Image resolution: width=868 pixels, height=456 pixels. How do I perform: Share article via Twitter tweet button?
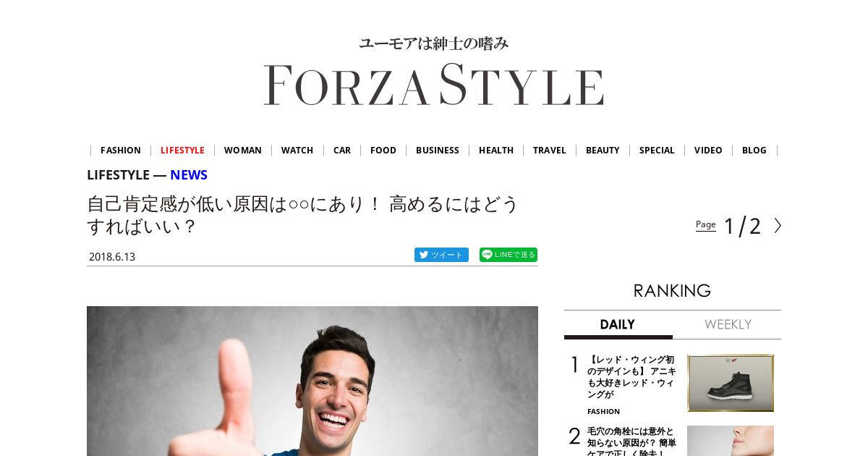coord(441,255)
